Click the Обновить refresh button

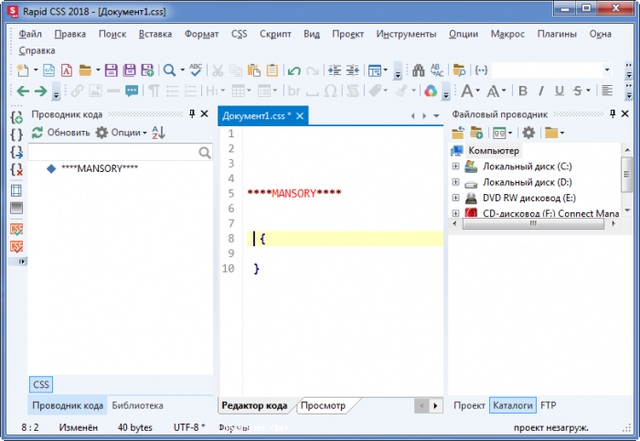(x=60, y=133)
